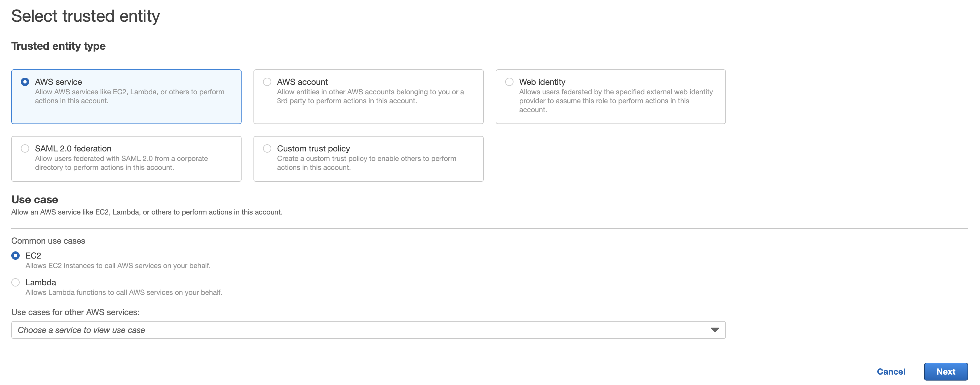Click the Lambda use case label

(41, 282)
